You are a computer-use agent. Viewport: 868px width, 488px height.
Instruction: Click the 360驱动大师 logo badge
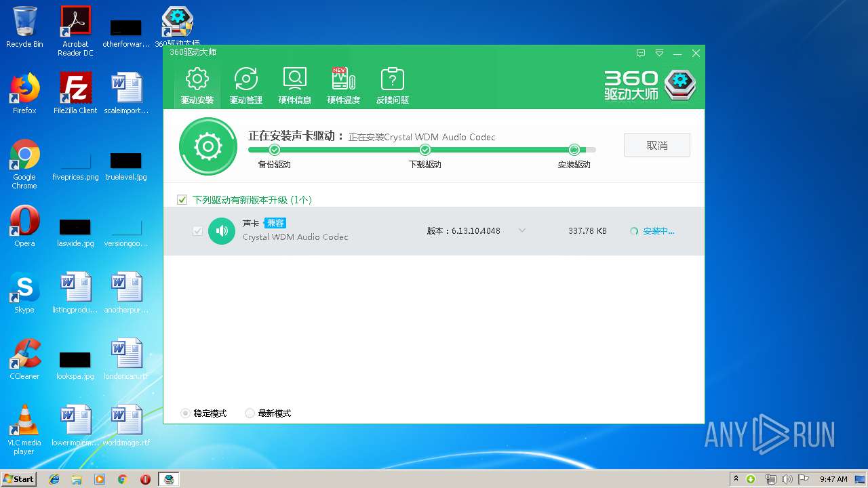coord(680,85)
